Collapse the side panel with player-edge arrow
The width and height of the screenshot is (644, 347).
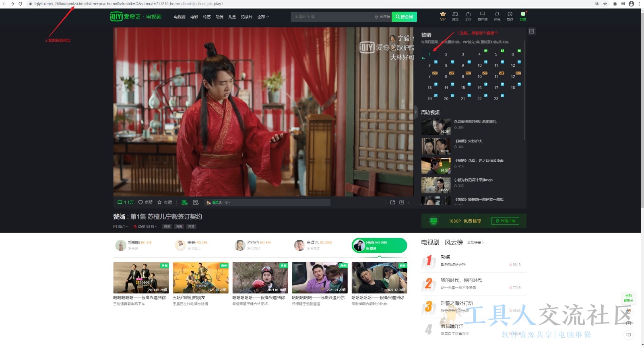[416, 112]
